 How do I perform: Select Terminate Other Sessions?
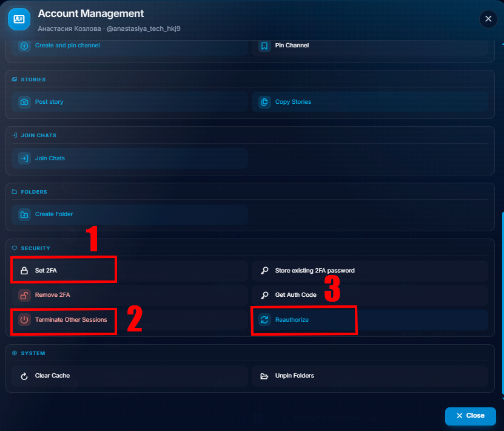130,320
